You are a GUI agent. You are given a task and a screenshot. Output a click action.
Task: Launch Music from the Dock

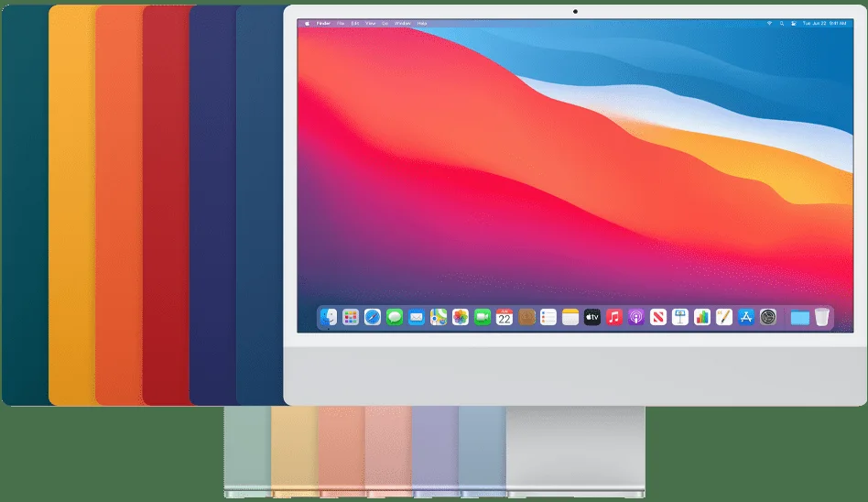coord(613,317)
